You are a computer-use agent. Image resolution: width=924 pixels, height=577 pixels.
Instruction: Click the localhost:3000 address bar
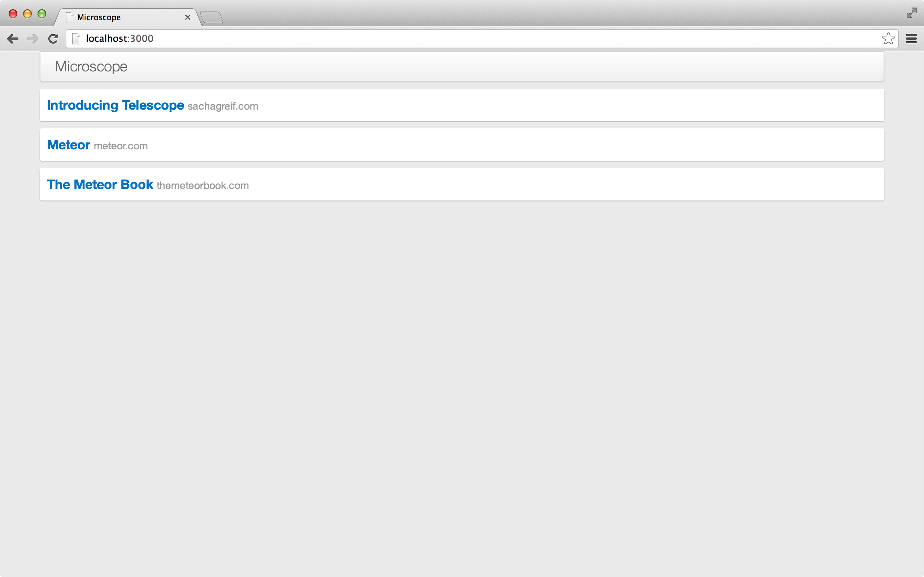pos(458,39)
